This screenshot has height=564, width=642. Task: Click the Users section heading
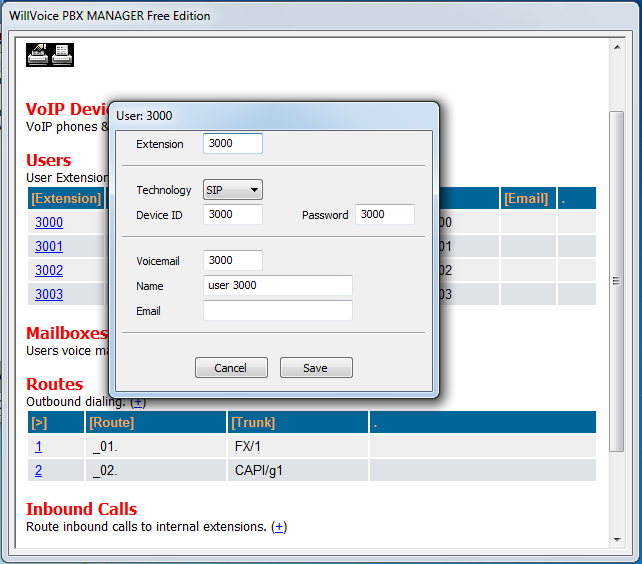[48, 160]
